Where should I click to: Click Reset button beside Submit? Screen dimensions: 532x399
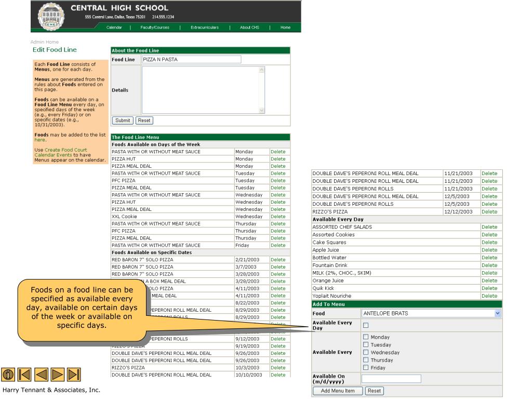[x=144, y=121]
